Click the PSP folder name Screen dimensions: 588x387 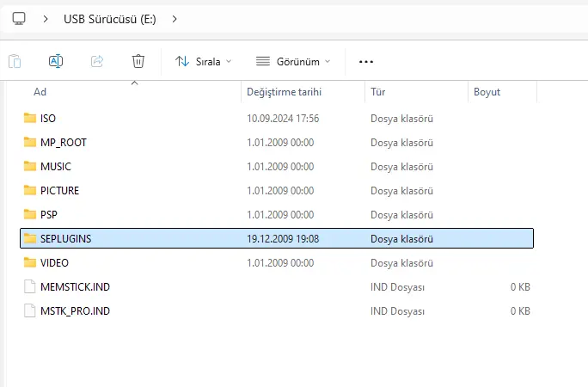click(49, 214)
